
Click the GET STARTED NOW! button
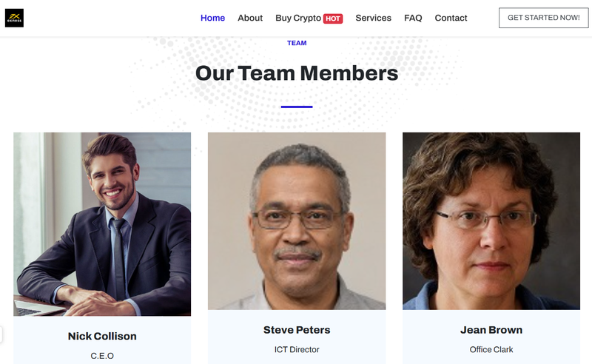[x=543, y=18]
